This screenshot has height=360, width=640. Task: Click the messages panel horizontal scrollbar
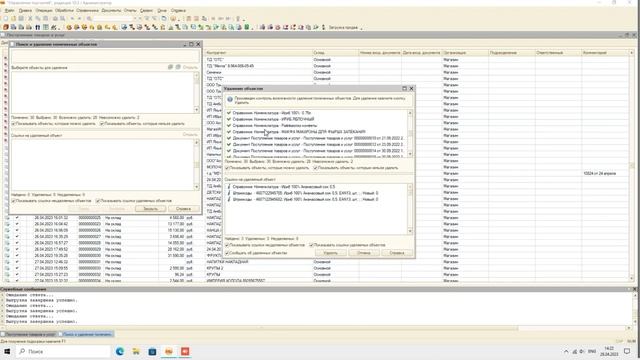261,328
